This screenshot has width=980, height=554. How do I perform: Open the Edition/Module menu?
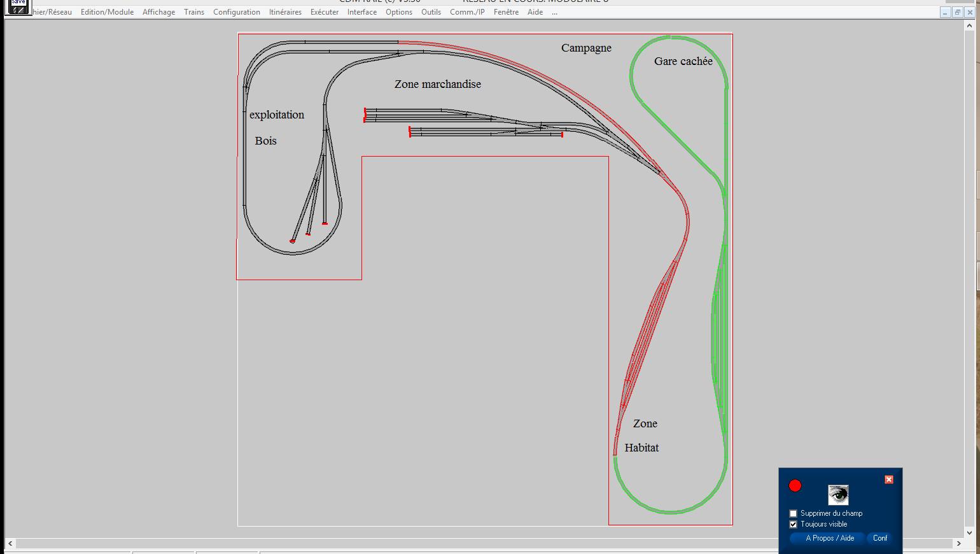point(107,12)
